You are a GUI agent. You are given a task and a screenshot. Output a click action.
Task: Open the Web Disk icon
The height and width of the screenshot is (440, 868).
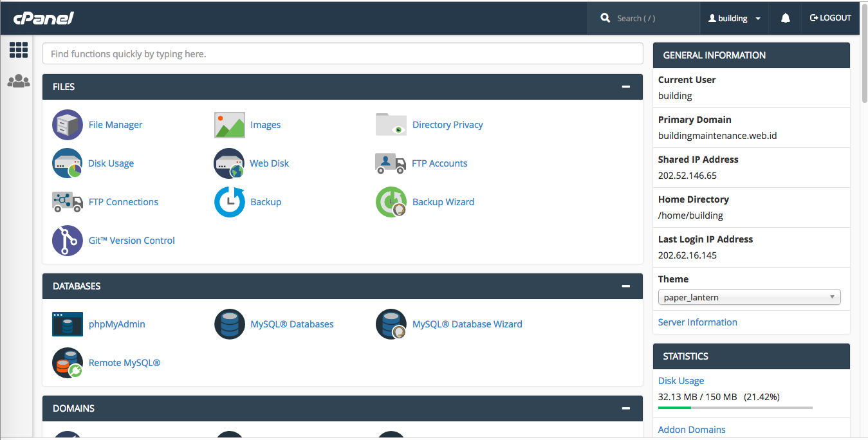pos(230,163)
